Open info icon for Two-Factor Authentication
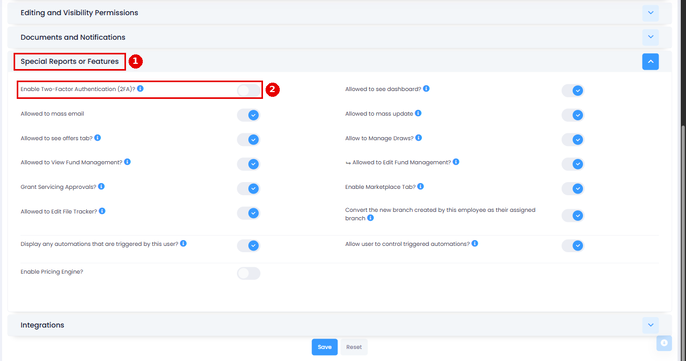Image resolution: width=686 pixels, height=361 pixels. pos(140,88)
